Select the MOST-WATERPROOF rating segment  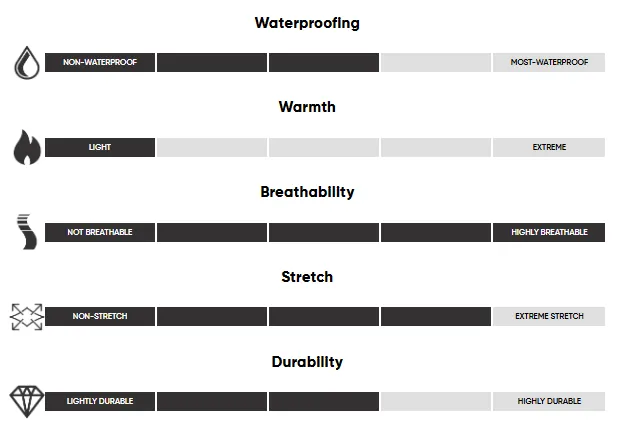click(549, 62)
